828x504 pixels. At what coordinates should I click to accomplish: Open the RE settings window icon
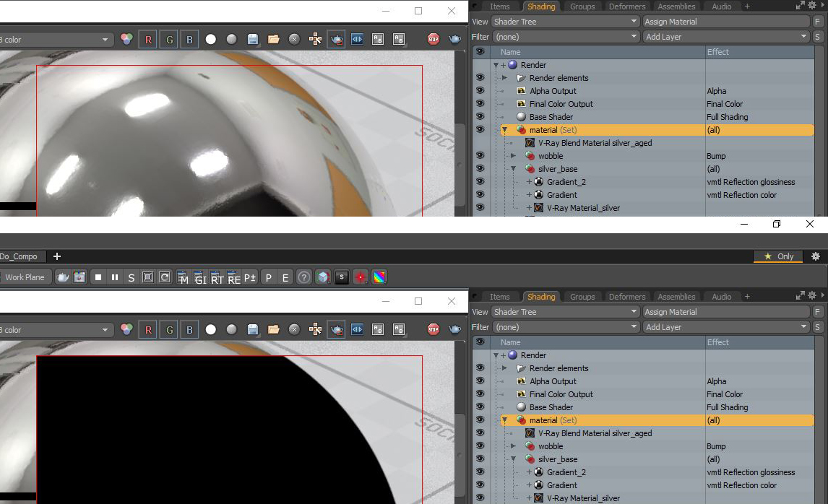(x=233, y=277)
